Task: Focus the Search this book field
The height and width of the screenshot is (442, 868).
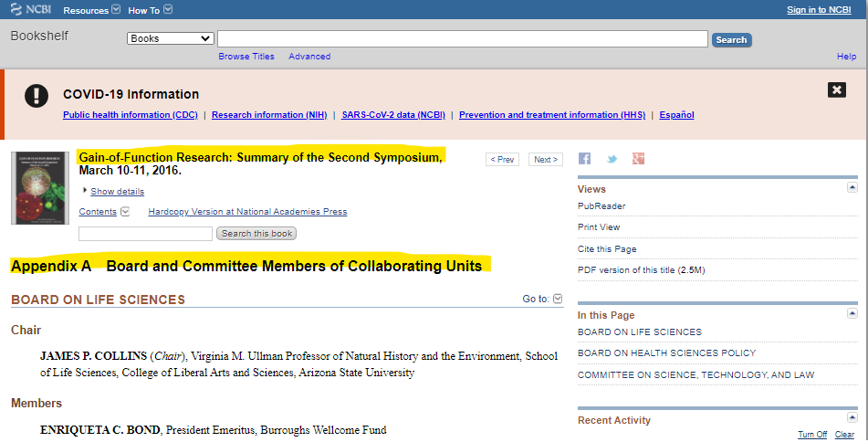Action: (146, 234)
